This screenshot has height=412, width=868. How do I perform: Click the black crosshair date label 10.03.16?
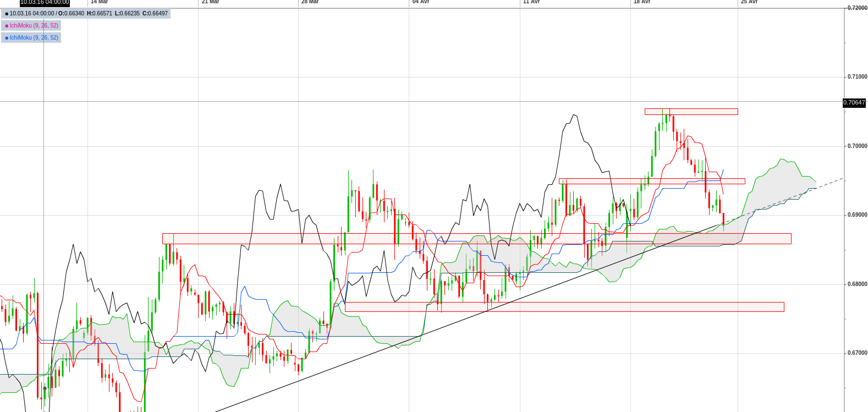point(45,3)
